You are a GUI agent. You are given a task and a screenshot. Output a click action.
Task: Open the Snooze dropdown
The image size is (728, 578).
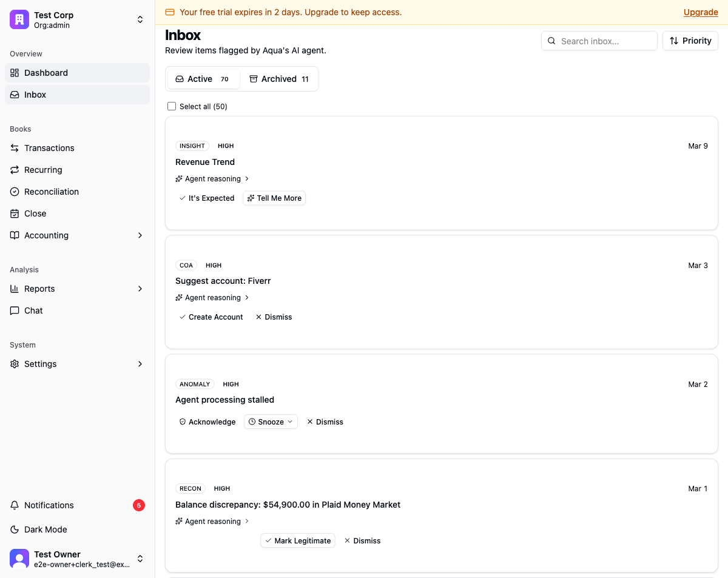click(x=271, y=422)
